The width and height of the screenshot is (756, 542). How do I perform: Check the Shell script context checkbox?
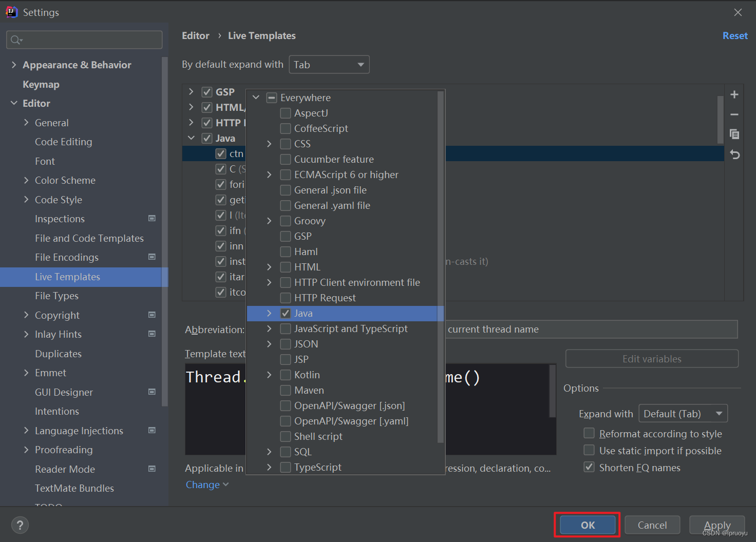point(286,436)
